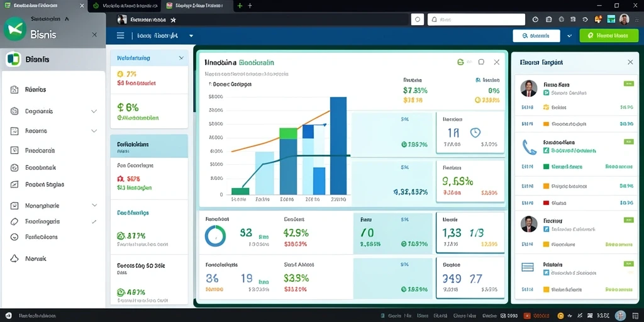Click the star icon beside the page title
This screenshot has height=322, width=644.
[173, 19]
